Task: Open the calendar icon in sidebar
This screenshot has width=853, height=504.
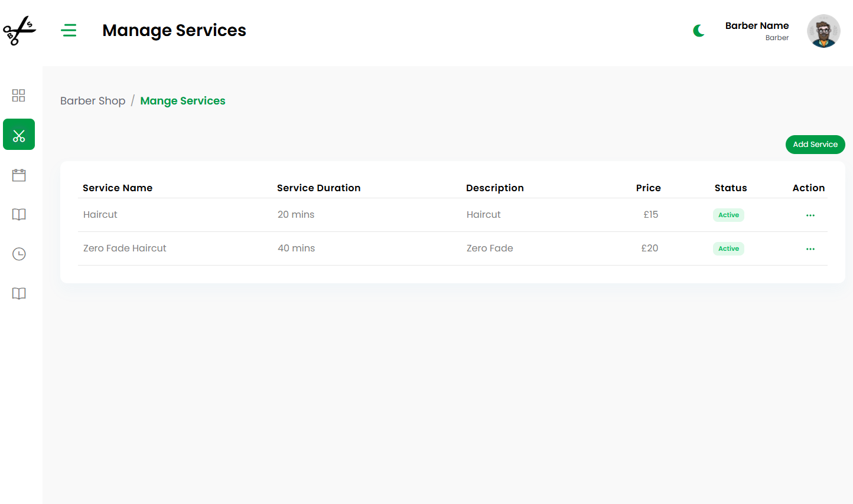Action: point(19,175)
